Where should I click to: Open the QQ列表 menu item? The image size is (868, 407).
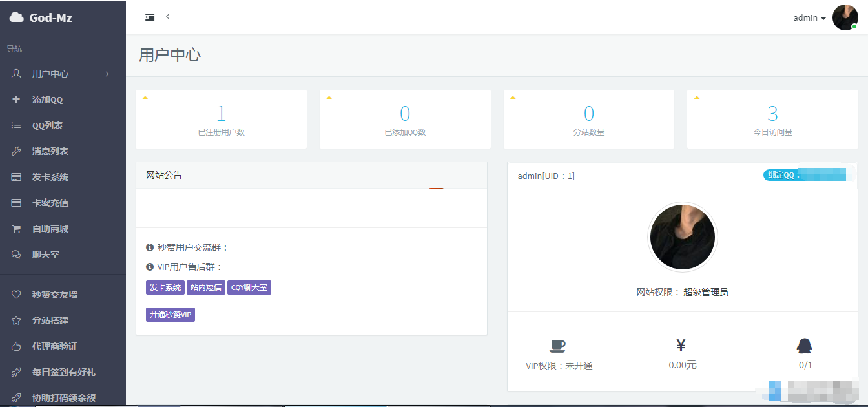(x=48, y=125)
